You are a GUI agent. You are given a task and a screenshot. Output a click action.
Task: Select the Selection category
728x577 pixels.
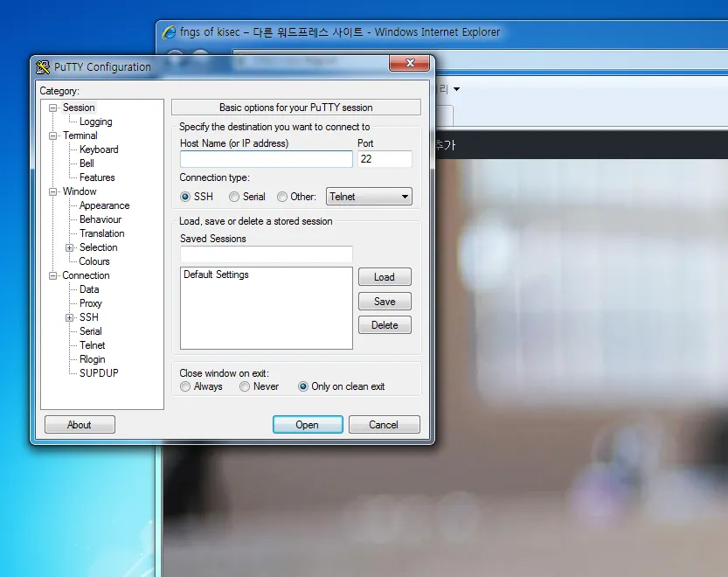pyautogui.click(x=99, y=247)
